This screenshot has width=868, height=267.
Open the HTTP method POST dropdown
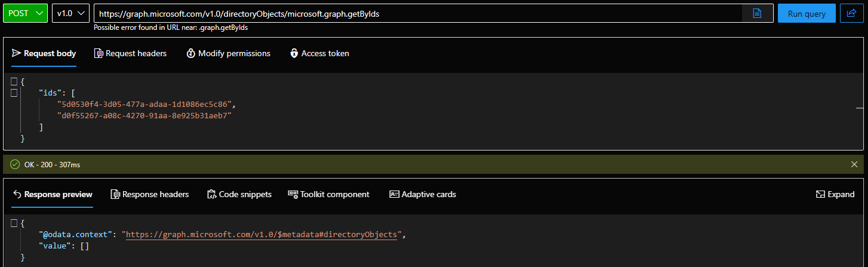click(x=26, y=13)
